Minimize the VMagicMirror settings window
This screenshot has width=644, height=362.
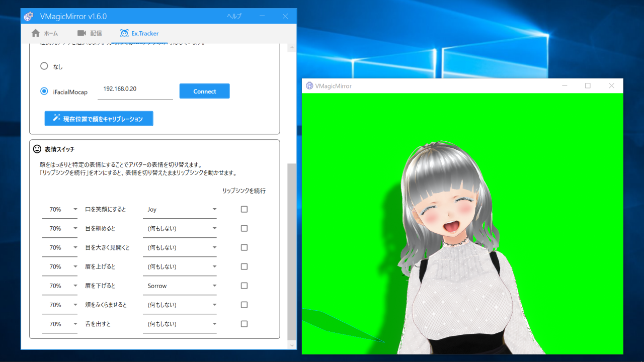point(262,16)
